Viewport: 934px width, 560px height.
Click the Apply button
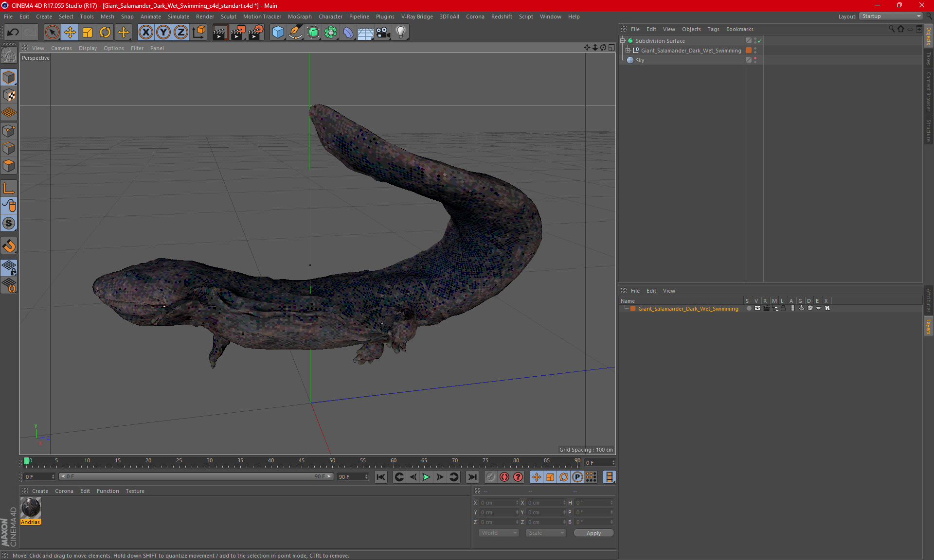pos(593,533)
